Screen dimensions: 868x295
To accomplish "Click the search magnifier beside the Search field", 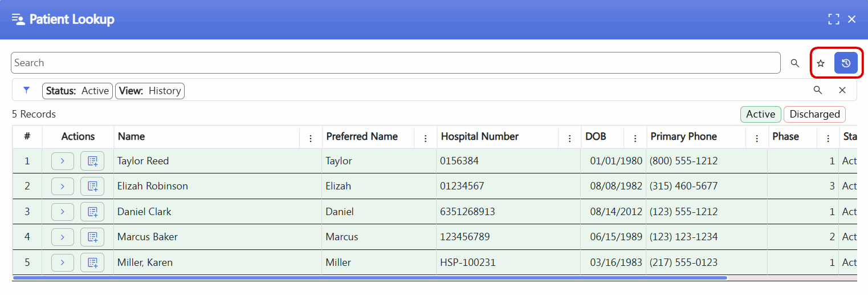I will pyautogui.click(x=795, y=63).
